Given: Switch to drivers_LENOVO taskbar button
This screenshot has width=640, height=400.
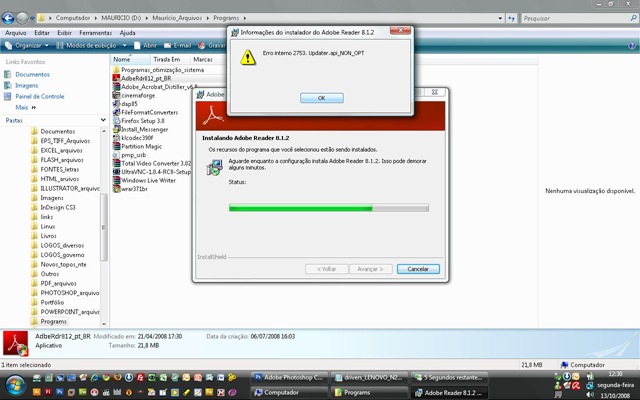Looking at the screenshot, I should tap(369, 378).
